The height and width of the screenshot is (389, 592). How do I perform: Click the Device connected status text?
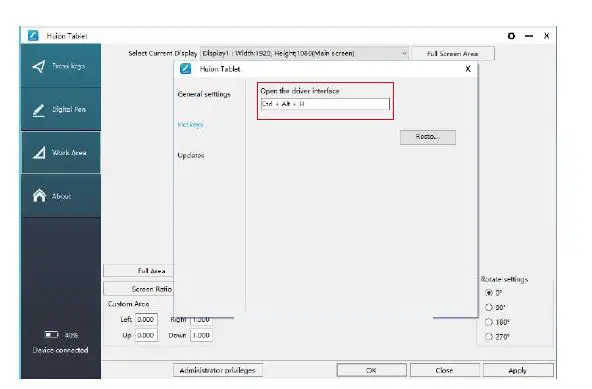[60, 350]
